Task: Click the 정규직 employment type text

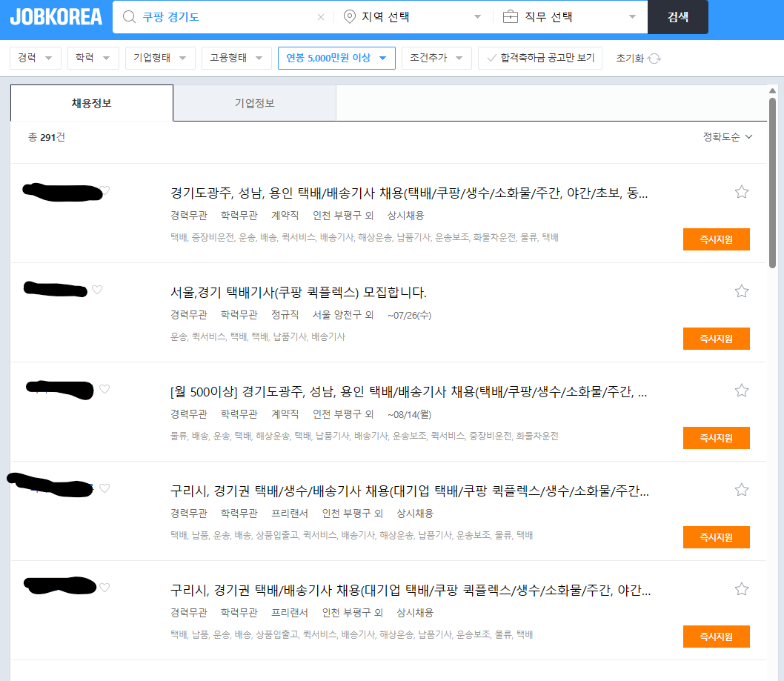Action: 285,315
